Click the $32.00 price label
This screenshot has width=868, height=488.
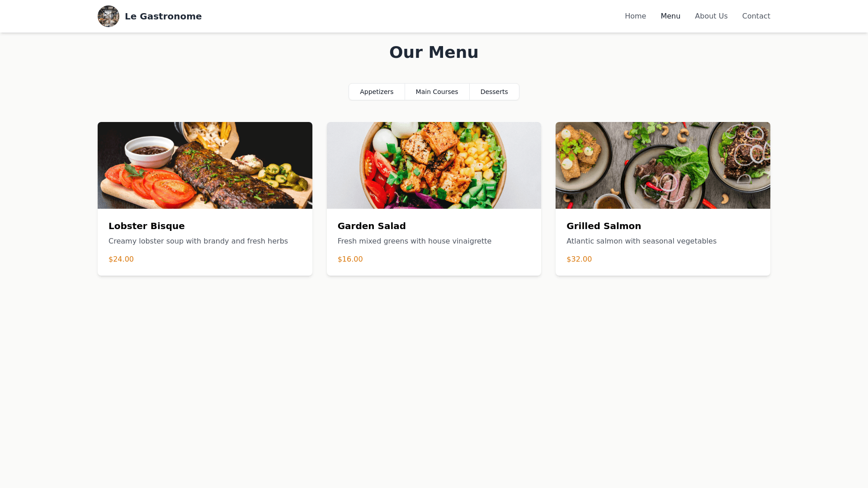579,259
